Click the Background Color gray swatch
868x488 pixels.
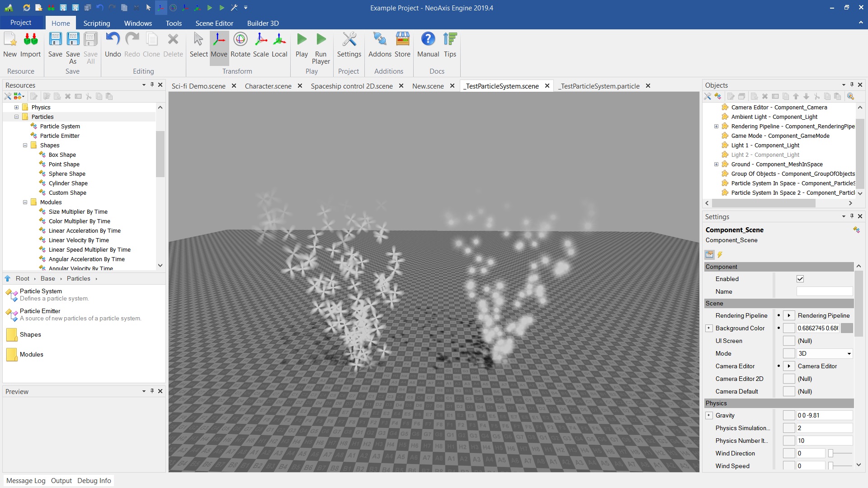tap(846, 328)
